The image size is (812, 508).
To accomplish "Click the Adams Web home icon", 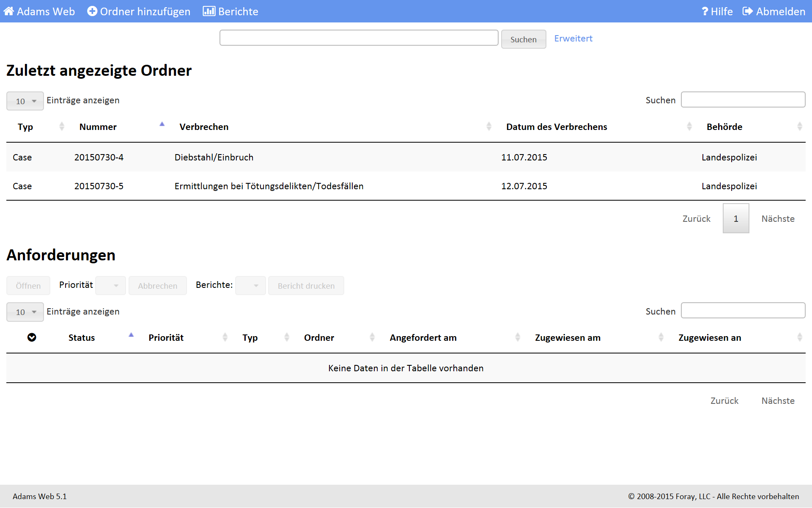I will coord(9,11).
